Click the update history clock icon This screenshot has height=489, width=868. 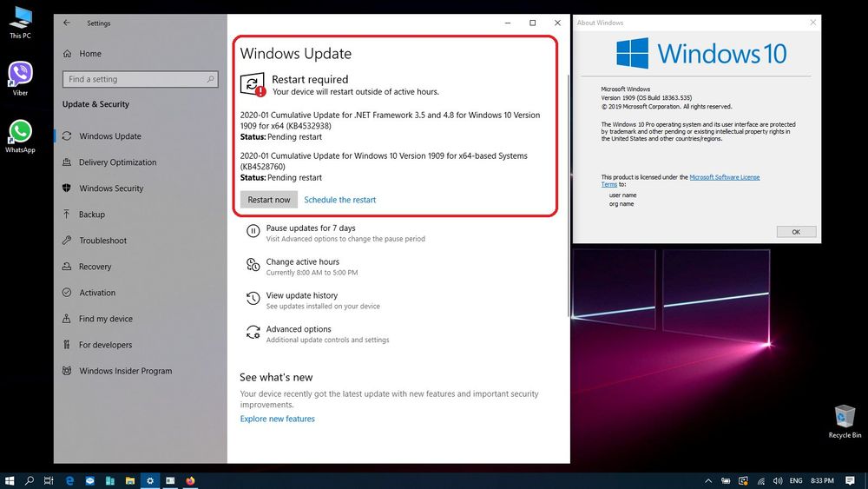[253, 299]
